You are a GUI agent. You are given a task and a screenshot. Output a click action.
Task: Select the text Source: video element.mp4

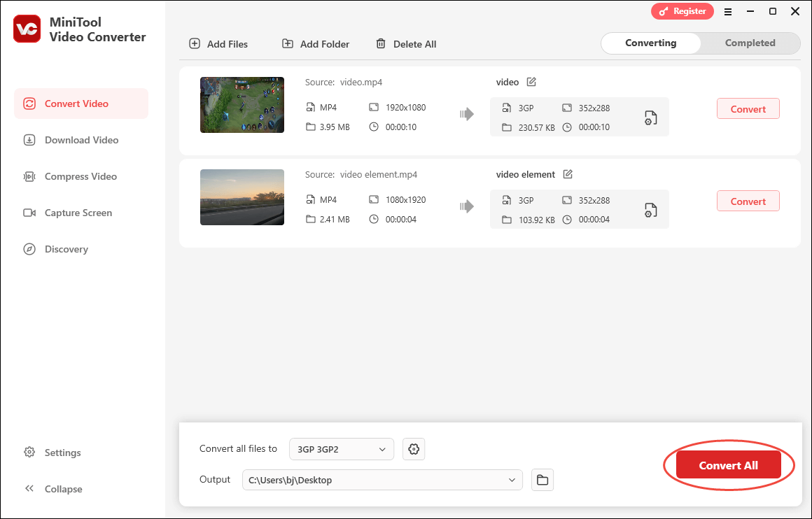(361, 174)
